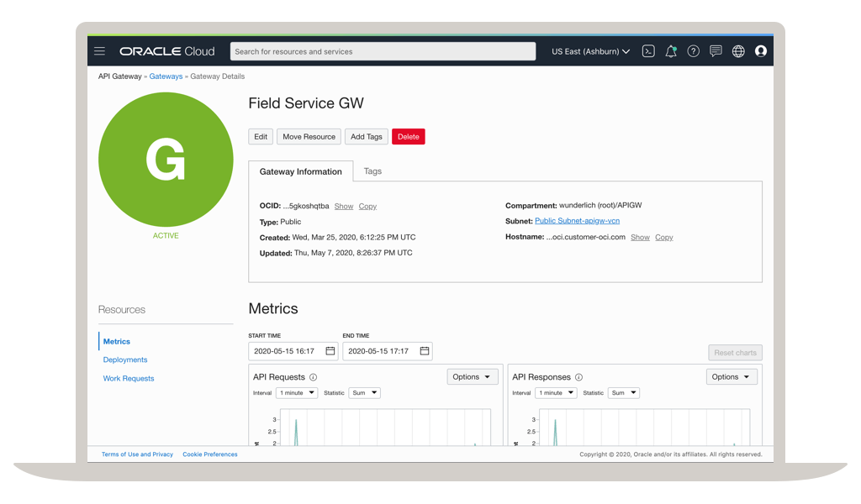Open API Responses Interval dropdown

tap(556, 392)
